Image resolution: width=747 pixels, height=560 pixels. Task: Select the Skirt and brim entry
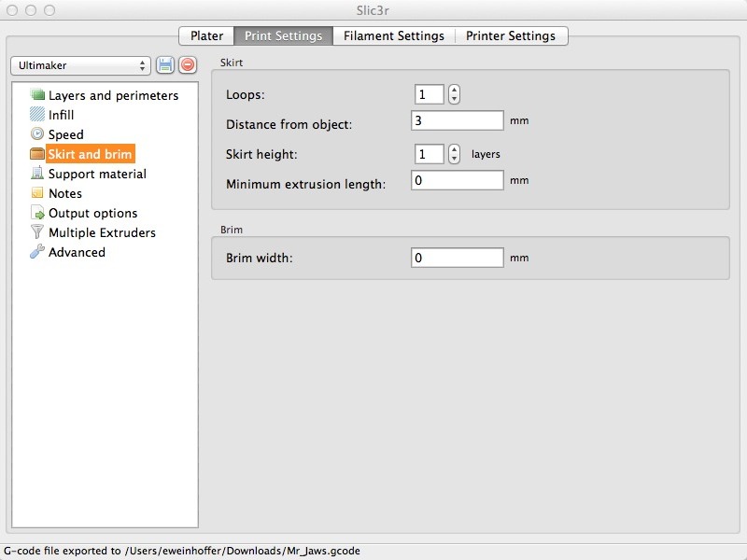(x=90, y=154)
